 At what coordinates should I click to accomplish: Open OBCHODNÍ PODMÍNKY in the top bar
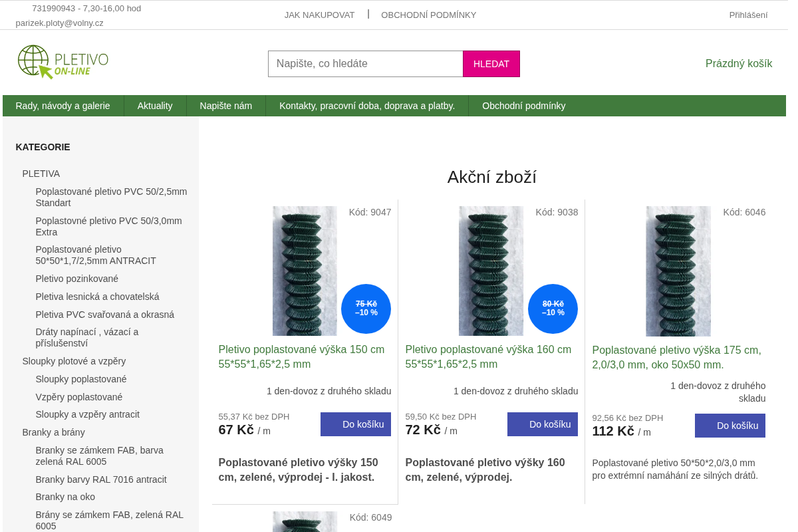[429, 15]
